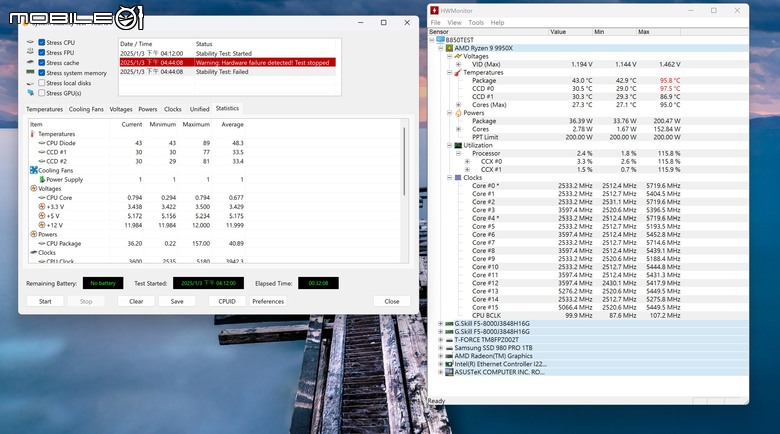Viewport: 780px width, 434px height.
Task: Open the Clocks tab
Action: click(x=173, y=109)
